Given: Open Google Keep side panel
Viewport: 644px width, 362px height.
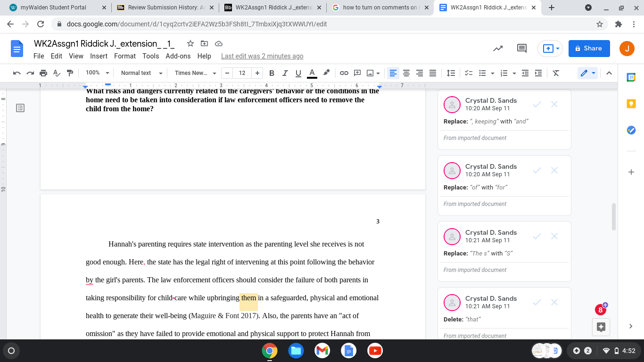Looking at the screenshot, I should pyautogui.click(x=631, y=104).
